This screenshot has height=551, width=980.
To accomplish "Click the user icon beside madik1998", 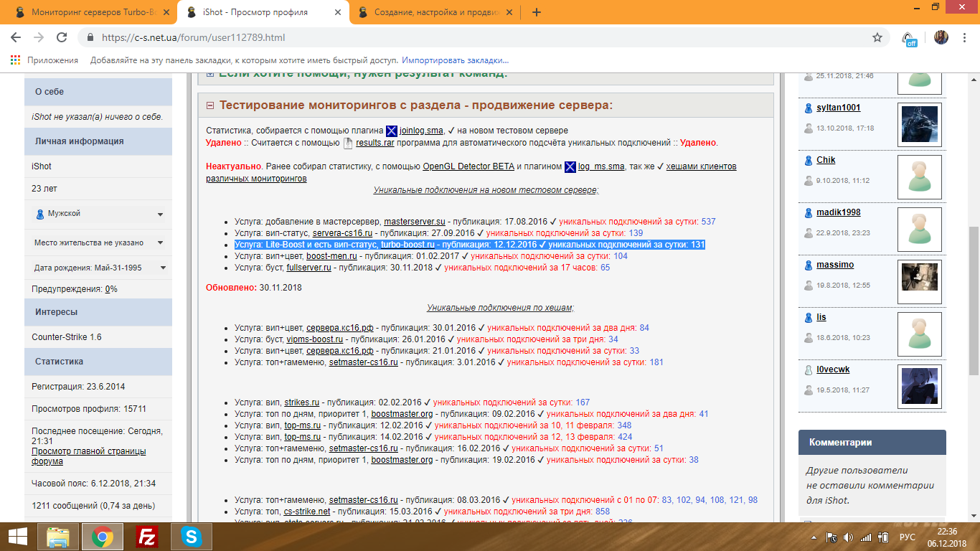I will 809,212.
